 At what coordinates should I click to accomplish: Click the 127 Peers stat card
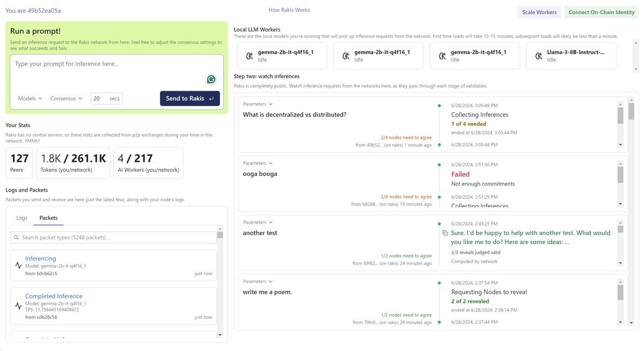tap(20, 163)
